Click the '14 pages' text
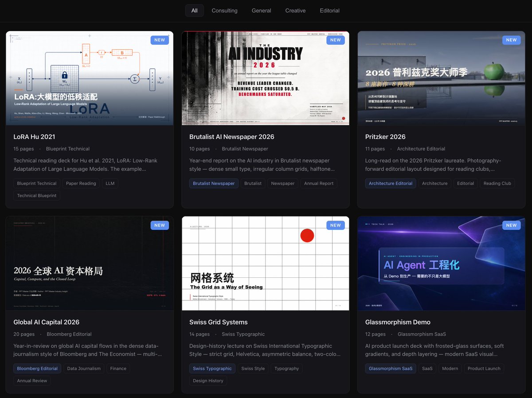Image resolution: width=532 pixels, height=398 pixels. [199, 334]
